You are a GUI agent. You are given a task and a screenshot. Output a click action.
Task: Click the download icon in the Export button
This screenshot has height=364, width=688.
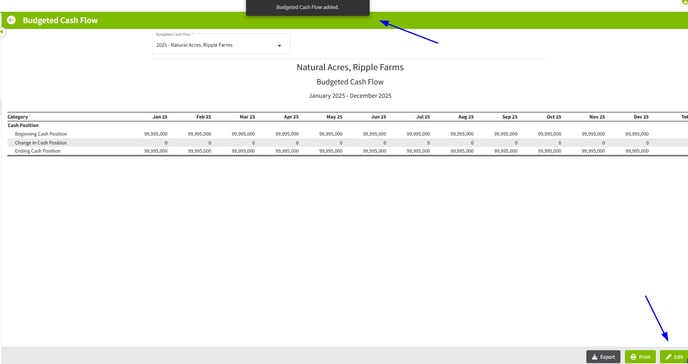tap(595, 357)
